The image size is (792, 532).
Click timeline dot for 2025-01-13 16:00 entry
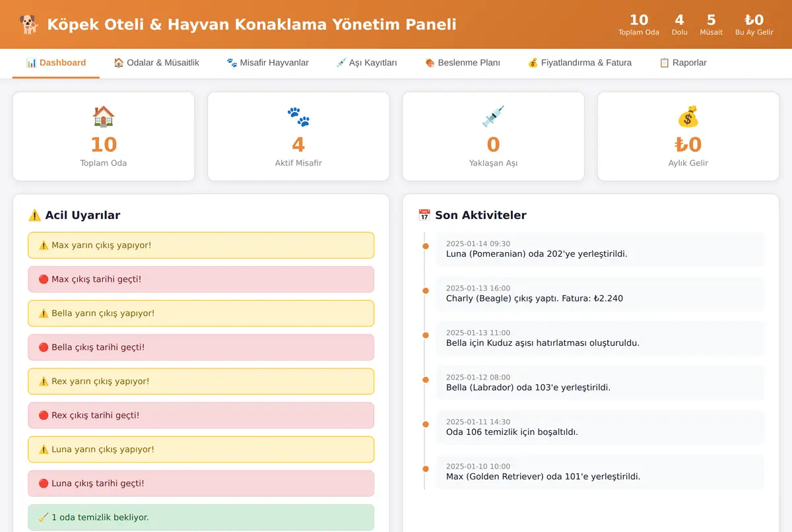click(x=426, y=290)
